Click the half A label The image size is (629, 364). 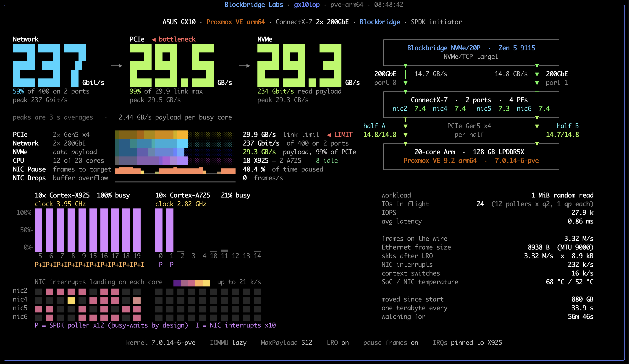tap(374, 126)
